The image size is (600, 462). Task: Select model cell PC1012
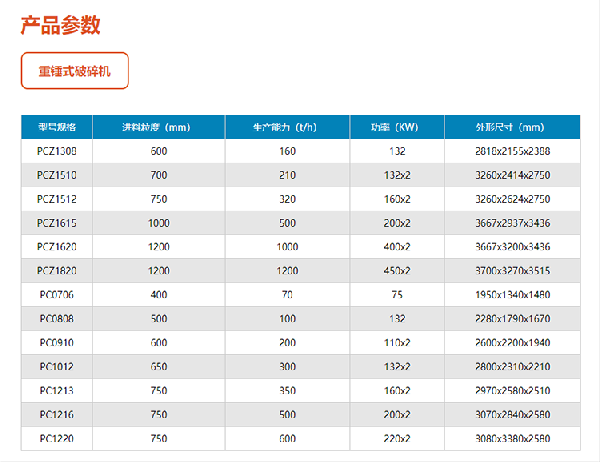coord(57,367)
